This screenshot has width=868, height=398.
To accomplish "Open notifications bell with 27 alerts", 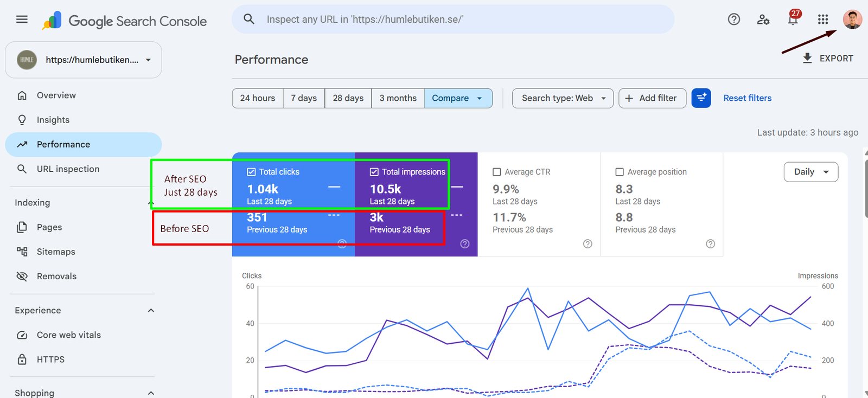I will coord(793,18).
